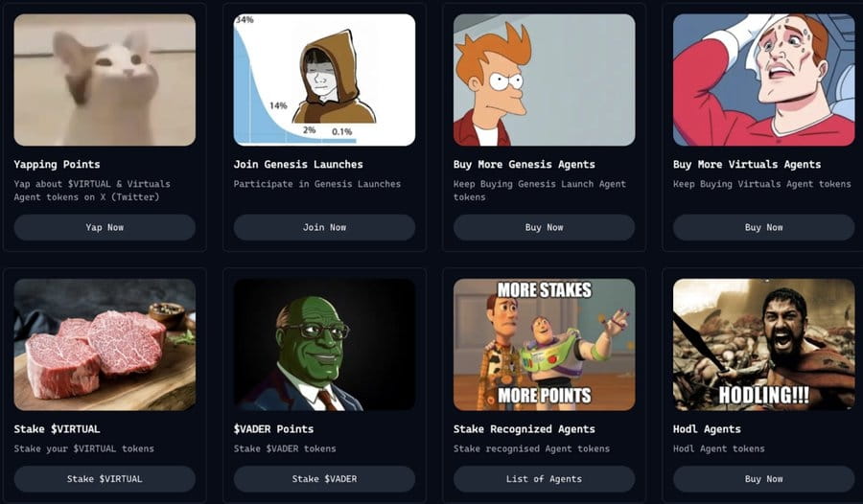Click the Join Now button
This screenshot has width=863, height=504.
coord(324,227)
